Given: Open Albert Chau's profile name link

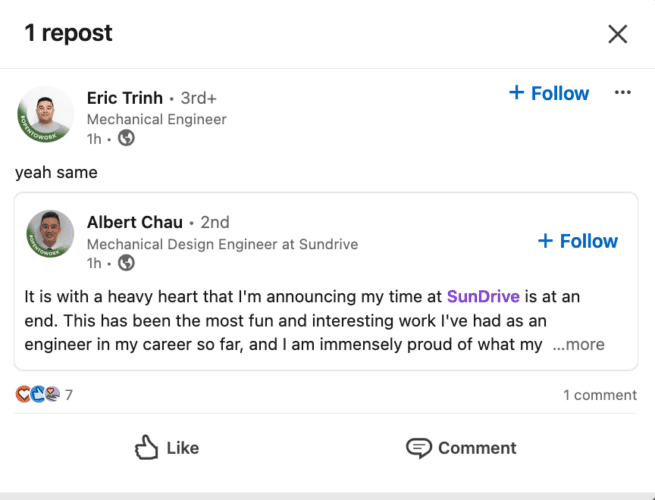Looking at the screenshot, I should coord(134,222).
